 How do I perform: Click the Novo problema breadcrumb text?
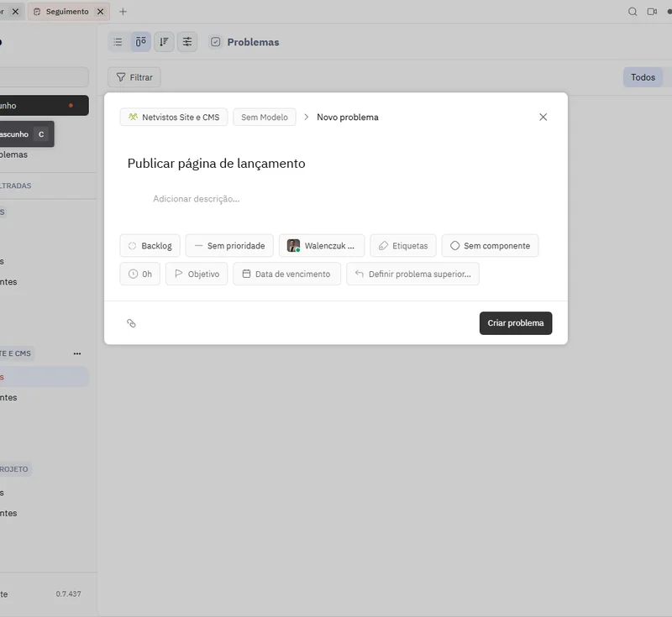348,118
